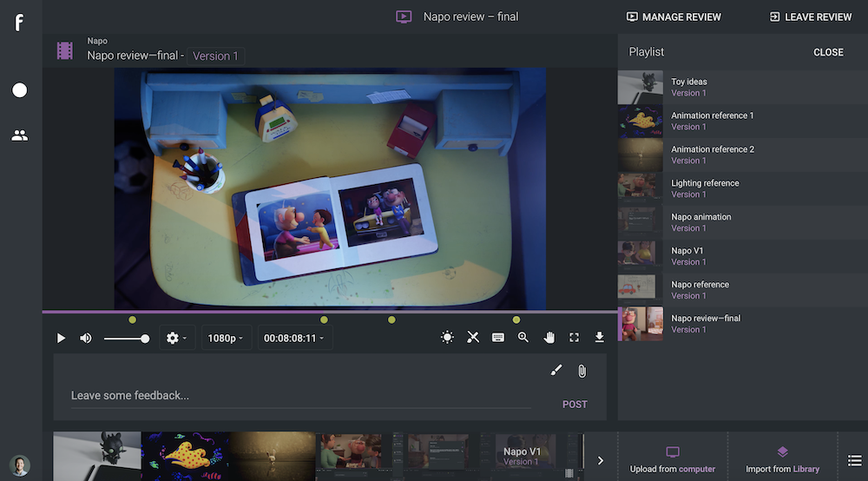Click first yellow timeline annotation marker
Image resolution: width=868 pixels, height=481 pixels.
[132, 320]
